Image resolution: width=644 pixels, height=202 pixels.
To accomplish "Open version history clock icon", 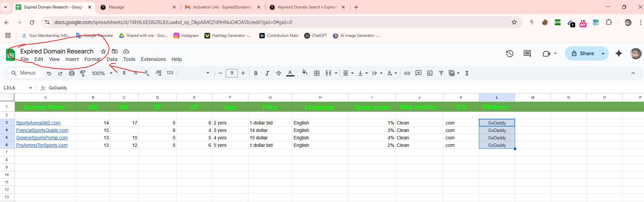I will coord(510,53).
